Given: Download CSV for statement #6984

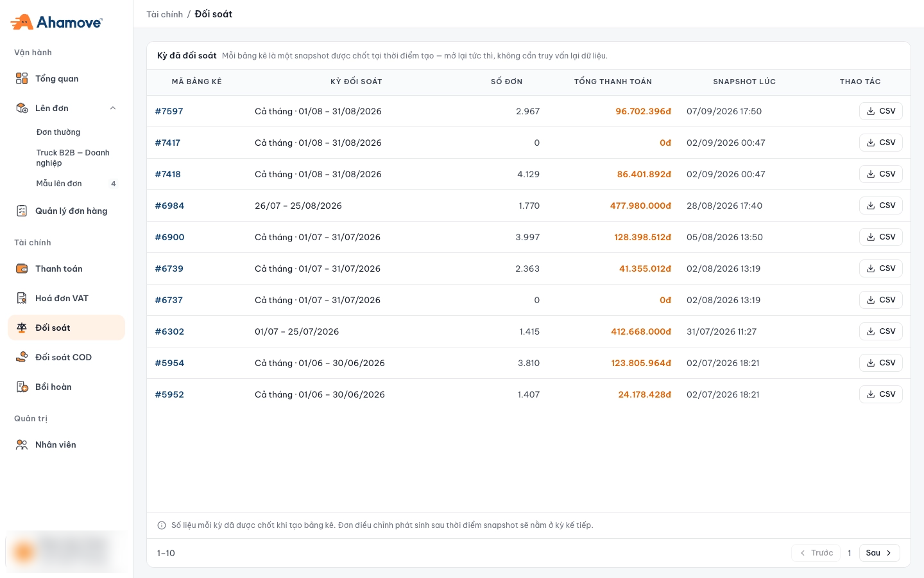Looking at the screenshot, I should pyautogui.click(x=881, y=206).
